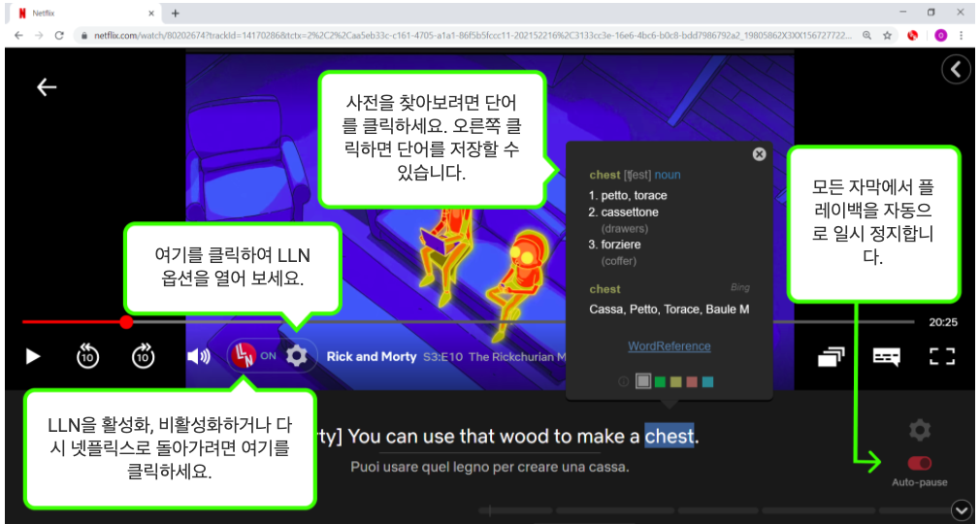
Task: Click the word make in subtitle
Action: click(599, 436)
